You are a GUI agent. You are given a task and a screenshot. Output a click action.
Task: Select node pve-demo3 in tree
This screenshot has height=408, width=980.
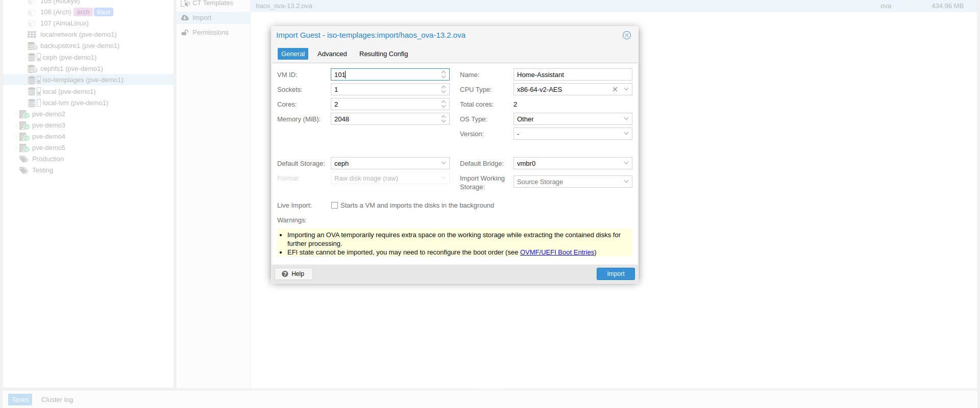(48, 125)
